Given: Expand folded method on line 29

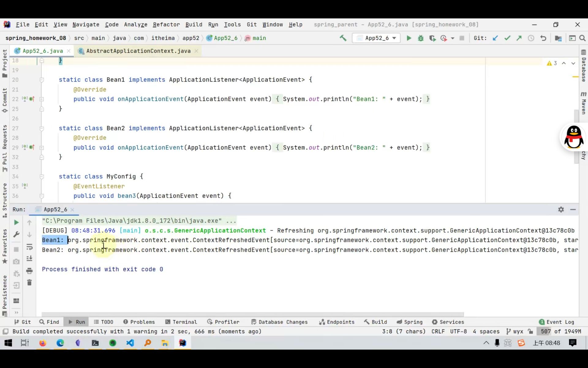Looking at the screenshot, I should (x=42, y=148).
